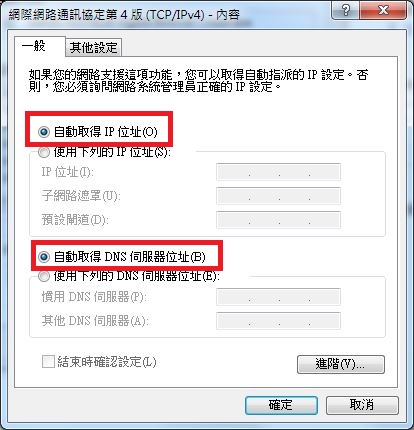Click the 自動取得 IP 位址 label text
This screenshot has width=414, height=430.
pos(105,132)
